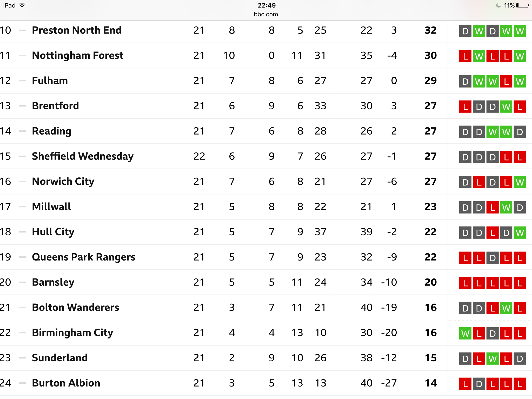Select Burton Albion's grey D form badge
Viewport: 532px width, 399px height.
point(479,384)
